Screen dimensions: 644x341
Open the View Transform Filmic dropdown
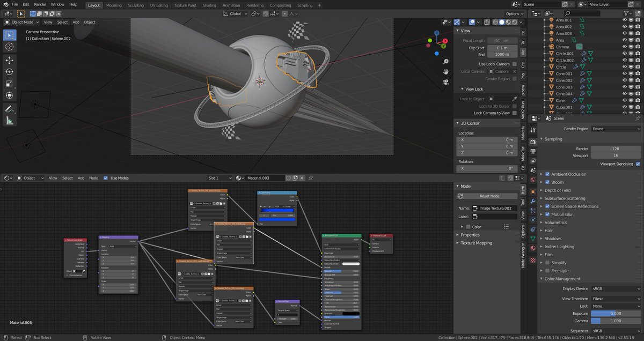point(616,299)
